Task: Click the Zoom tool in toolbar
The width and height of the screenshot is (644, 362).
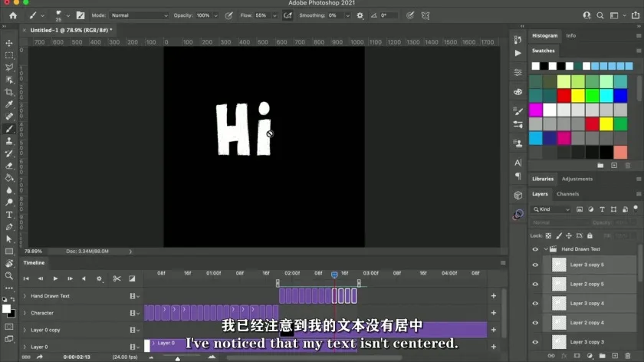Action: coord(9,275)
